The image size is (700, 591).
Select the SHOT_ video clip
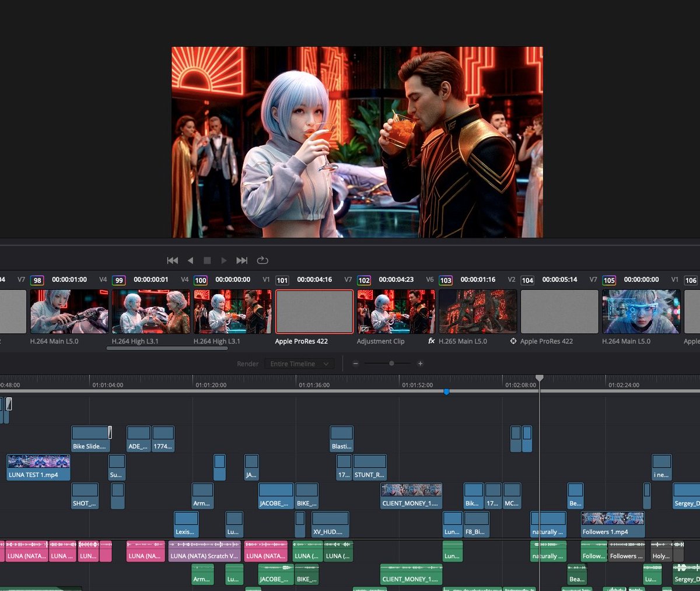85,496
